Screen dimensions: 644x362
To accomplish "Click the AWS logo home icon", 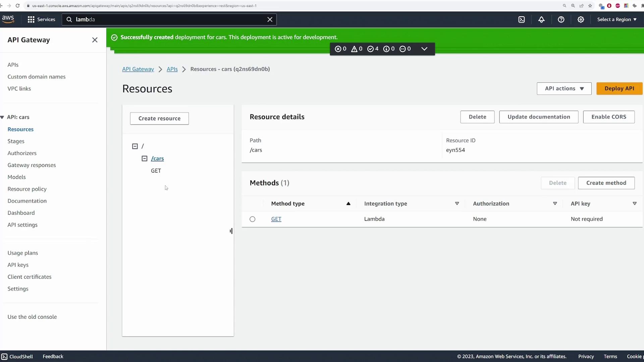I will point(8,19).
